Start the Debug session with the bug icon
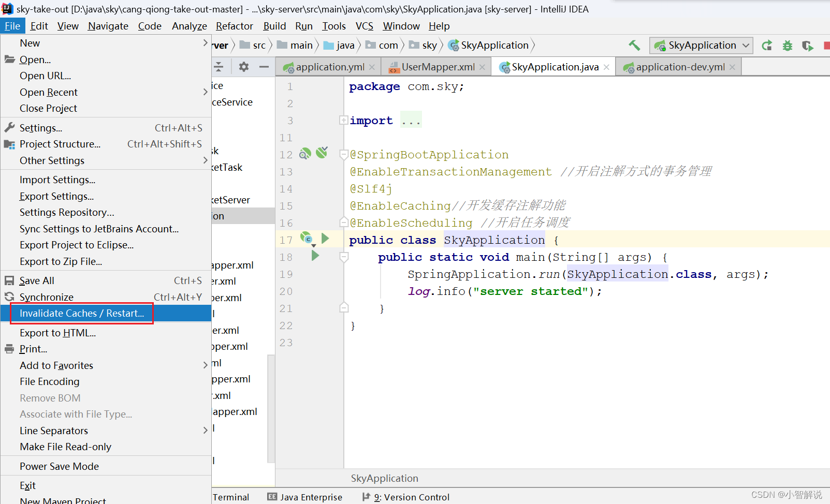This screenshot has height=504, width=830. coord(788,46)
